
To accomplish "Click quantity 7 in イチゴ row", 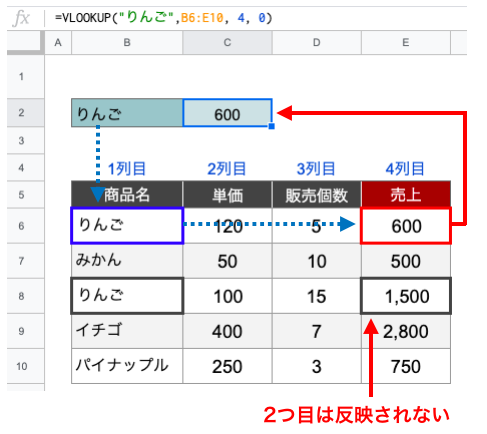I will pyautogui.click(x=317, y=331).
